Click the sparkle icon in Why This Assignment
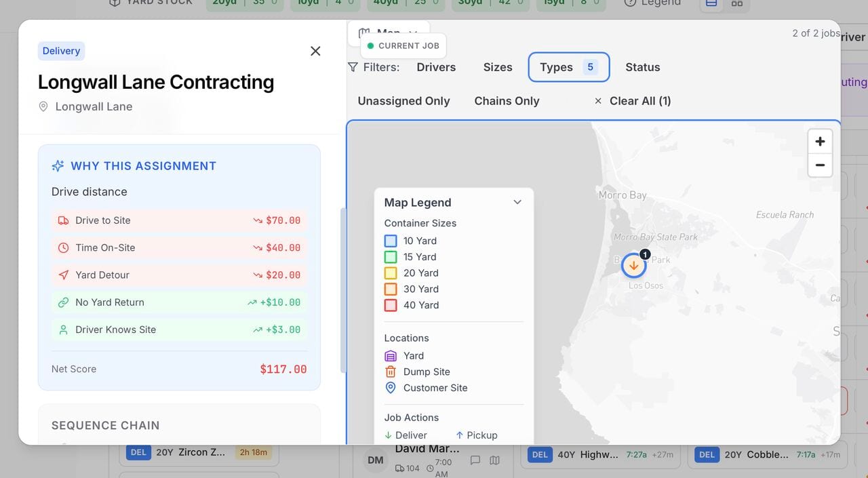Image resolution: width=868 pixels, height=478 pixels. point(58,166)
